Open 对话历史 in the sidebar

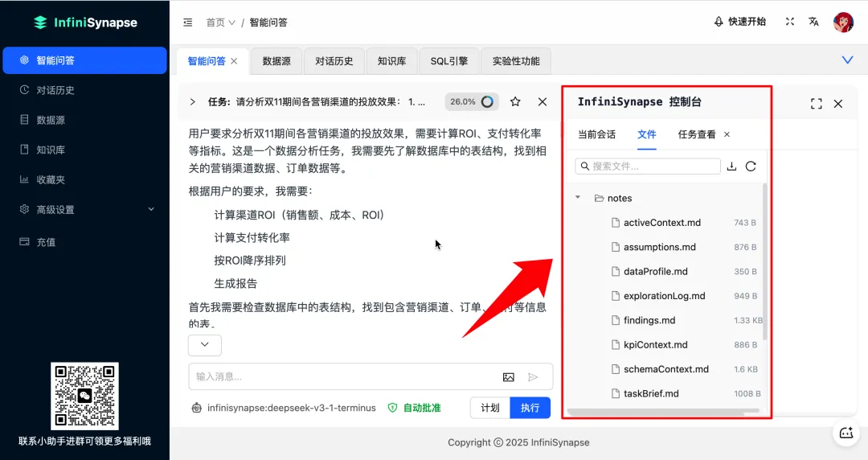click(84, 90)
